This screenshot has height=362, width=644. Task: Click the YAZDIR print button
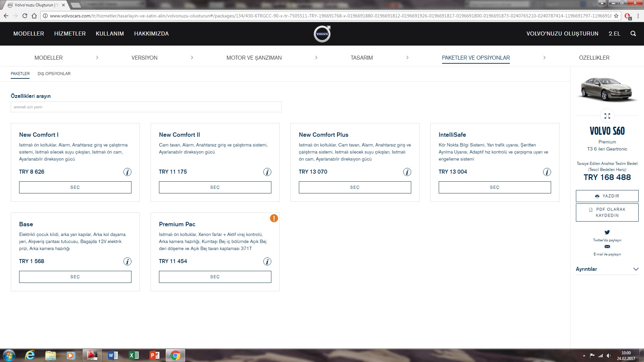(x=607, y=196)
